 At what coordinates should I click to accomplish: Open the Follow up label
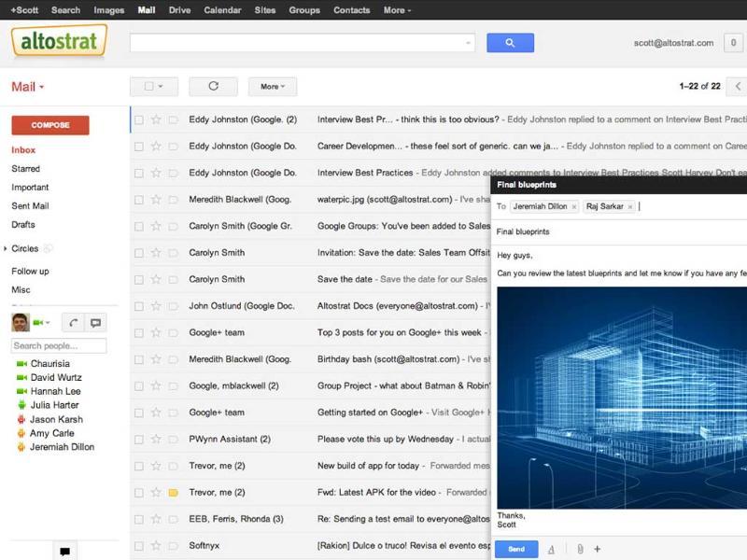coord(30,271)
